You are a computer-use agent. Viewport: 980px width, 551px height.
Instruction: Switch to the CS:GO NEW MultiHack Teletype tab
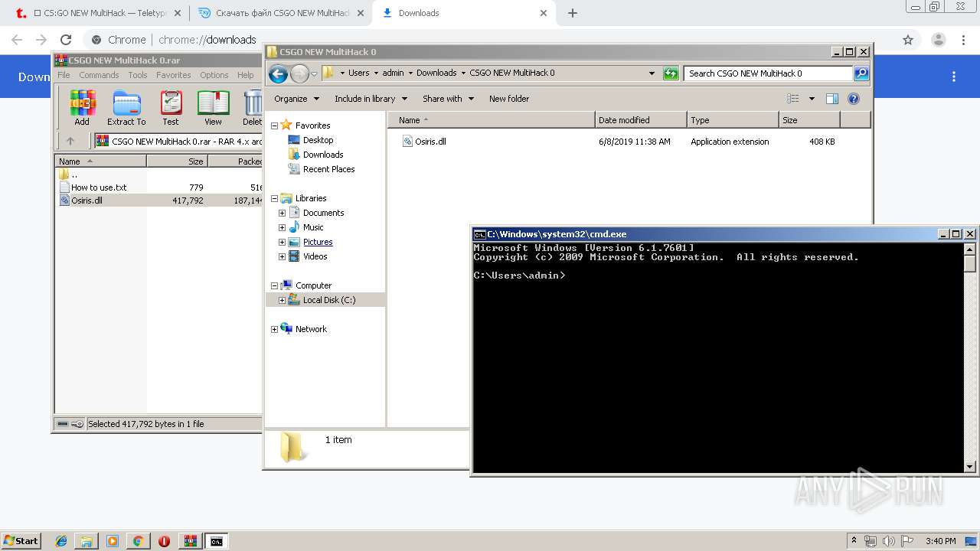point(100,13)
